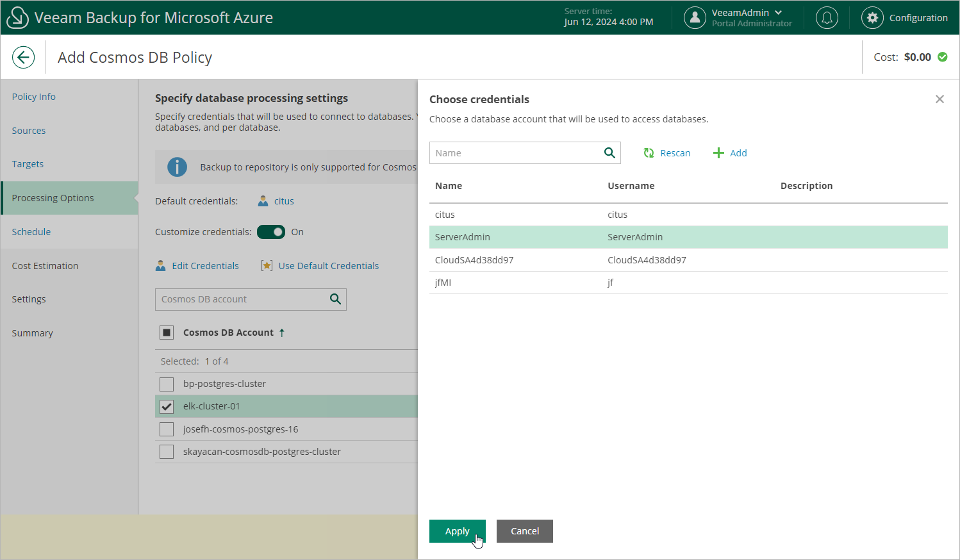Viewport: 960px width, 560px height.
Task: Select the citus credentials row
Action: coord(688,215)
